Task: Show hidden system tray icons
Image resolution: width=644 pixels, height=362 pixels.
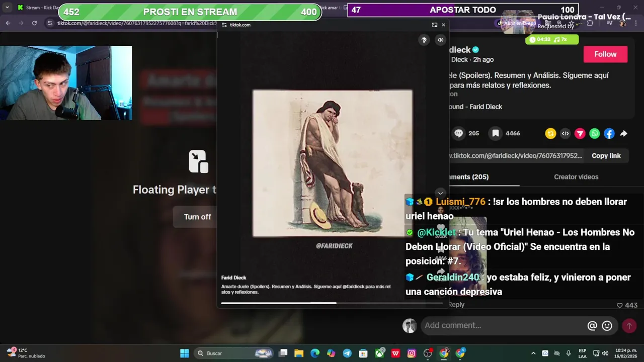Action: (x=533, y=353)
